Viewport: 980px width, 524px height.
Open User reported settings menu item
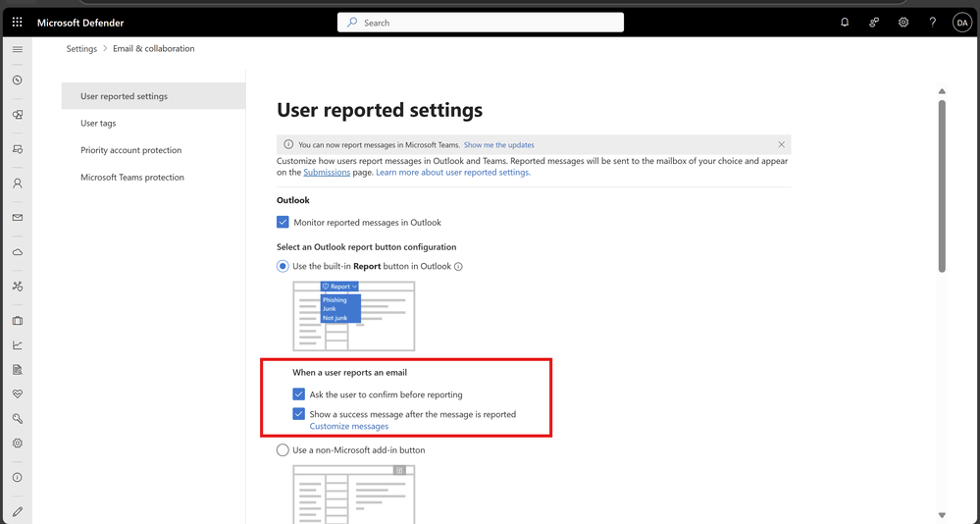[x=153, y=96]
